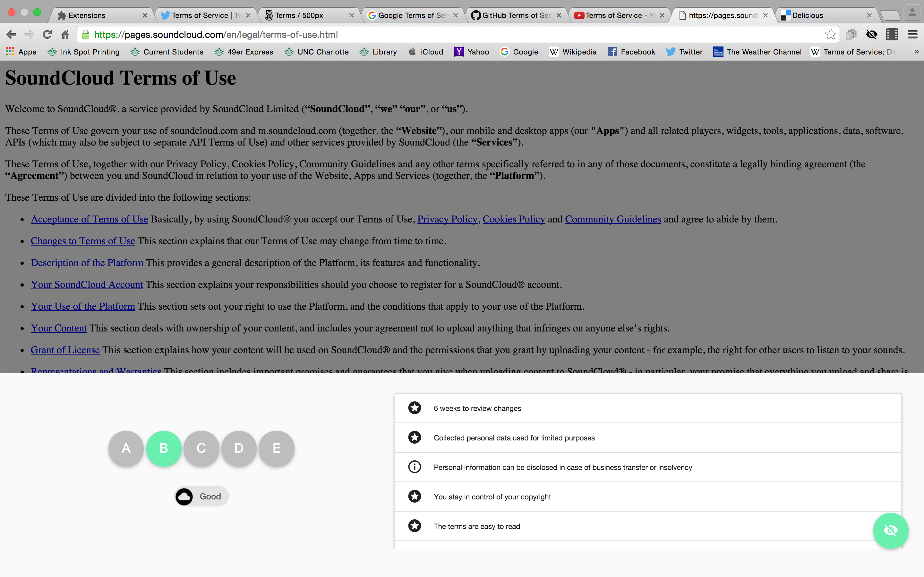924x577 pixels.
Task: Select the green grade B circle
Action: click(x=164, y=448)
